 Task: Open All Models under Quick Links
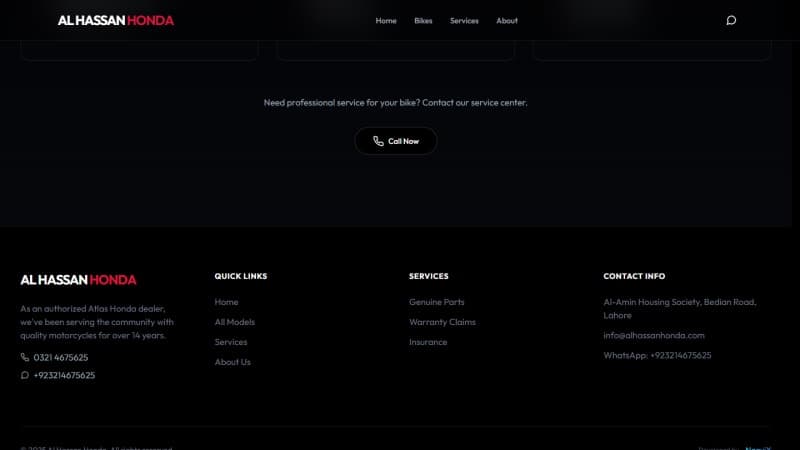[234, 322]
